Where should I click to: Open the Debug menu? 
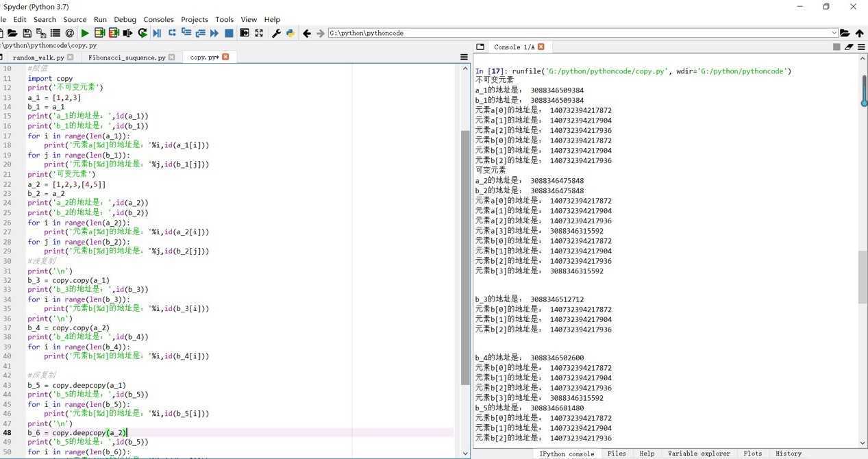[125, 19]
